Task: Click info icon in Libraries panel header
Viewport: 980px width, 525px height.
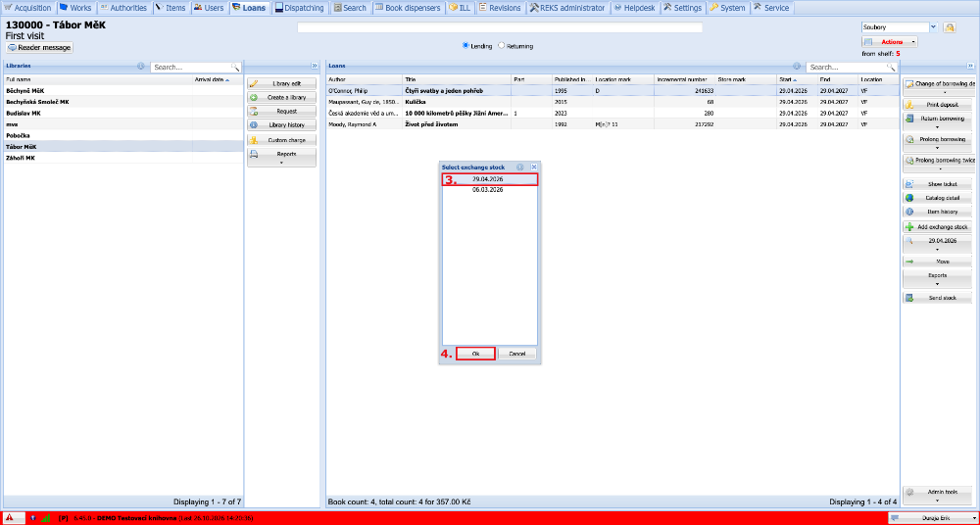Action: pyautogui.click(x=140, y=66)
